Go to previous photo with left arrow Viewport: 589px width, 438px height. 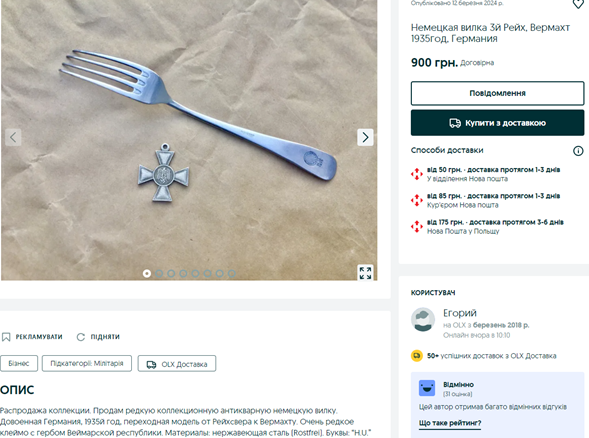13,137
